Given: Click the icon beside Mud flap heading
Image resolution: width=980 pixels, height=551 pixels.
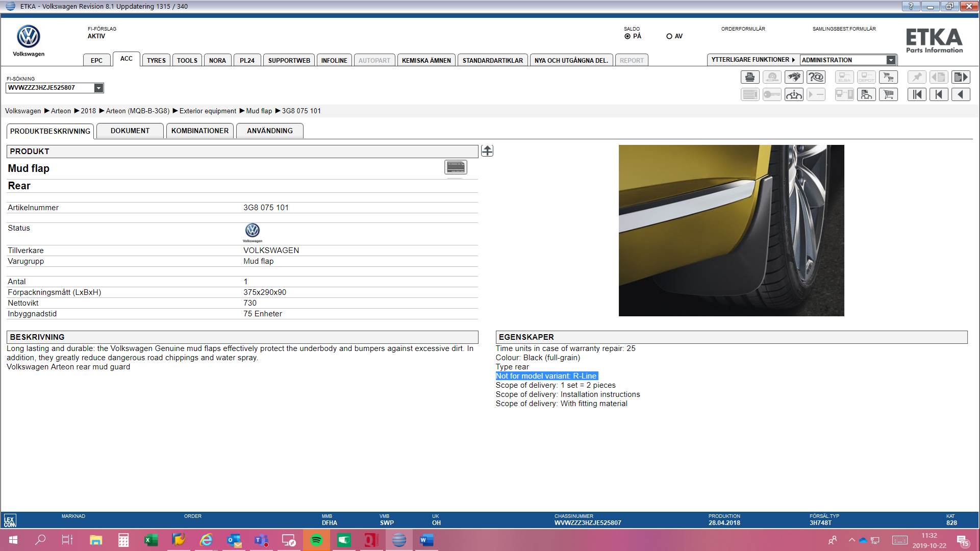Looking at the screenshot, I should coord(456,167).
